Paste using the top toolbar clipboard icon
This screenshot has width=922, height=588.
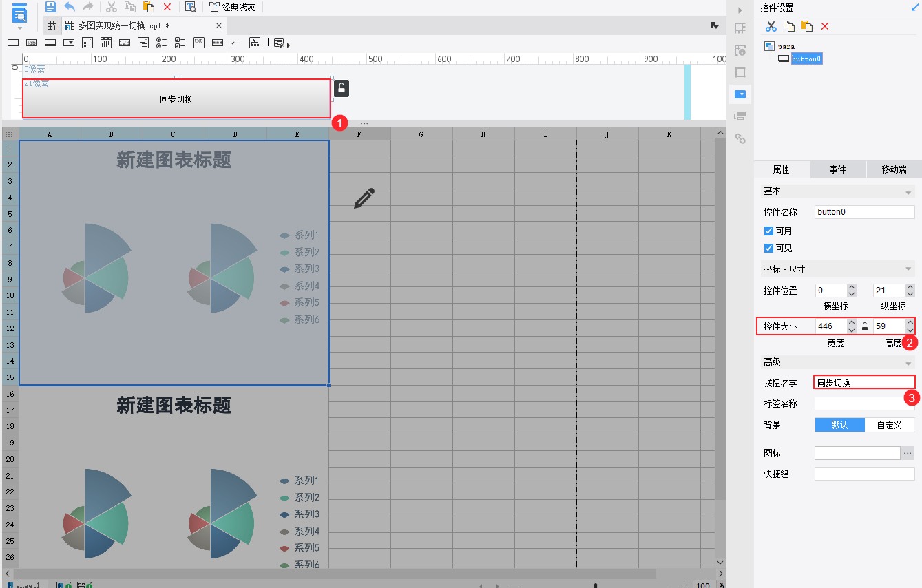[148, 7]
